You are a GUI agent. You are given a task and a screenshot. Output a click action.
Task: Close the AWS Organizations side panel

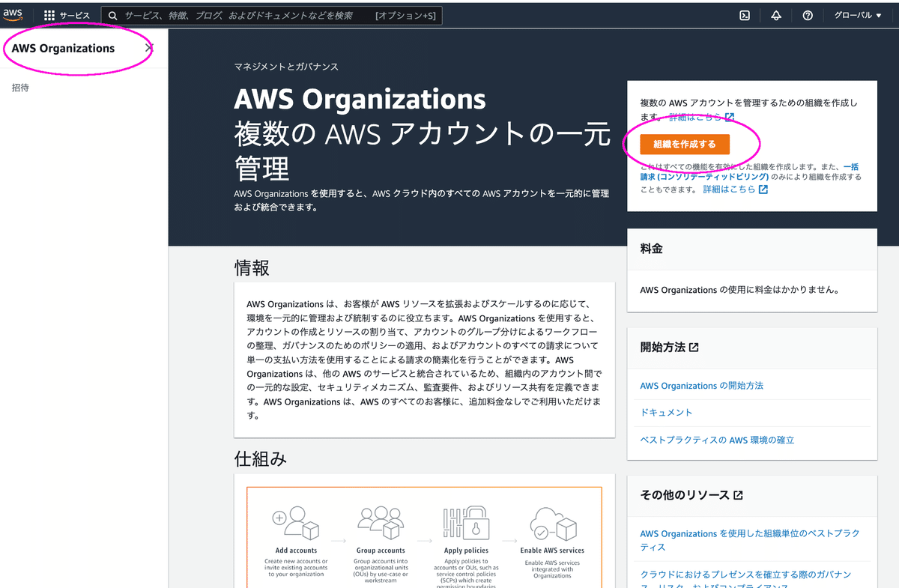[149, 48]
